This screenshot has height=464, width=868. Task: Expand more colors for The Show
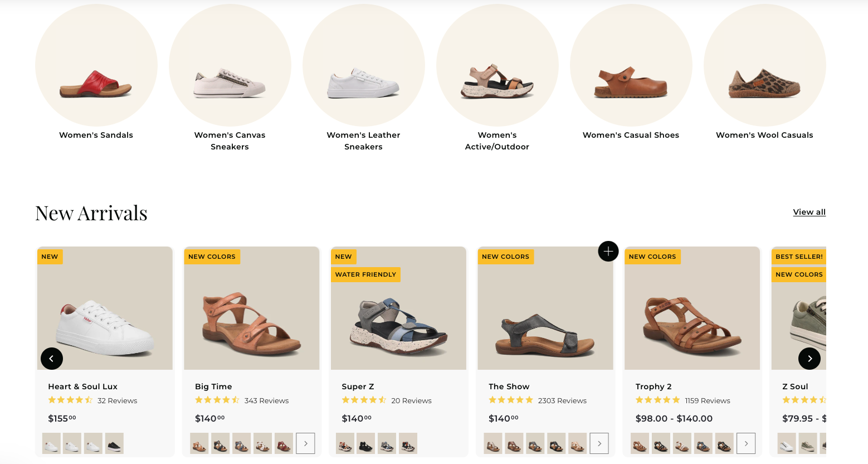pos(599,443)
